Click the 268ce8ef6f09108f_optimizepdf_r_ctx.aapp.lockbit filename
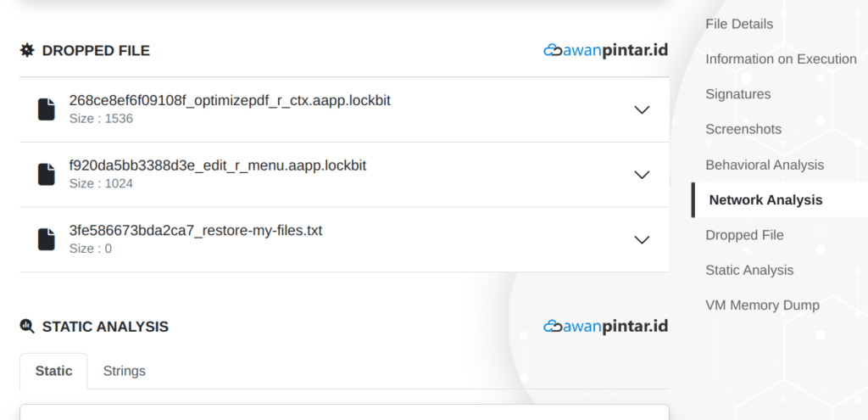This screenshot has height=420, width=868. click(230, 100)
